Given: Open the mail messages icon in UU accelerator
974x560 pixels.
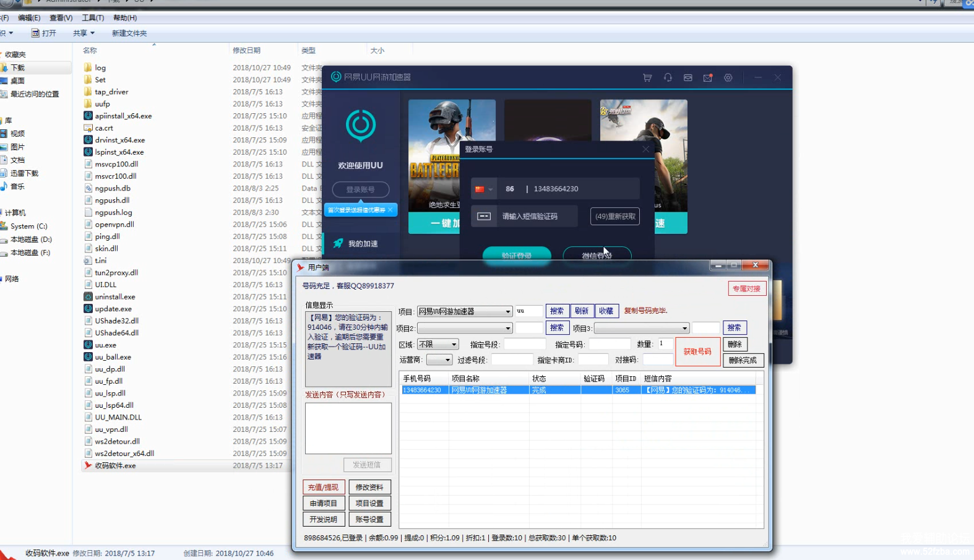Looking at the screenshot, I should coord(708,77).
